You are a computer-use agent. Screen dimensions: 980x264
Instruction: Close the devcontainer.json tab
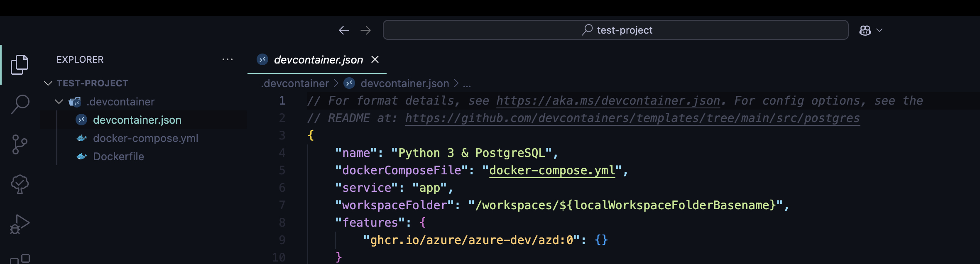[x=375, y=59]
